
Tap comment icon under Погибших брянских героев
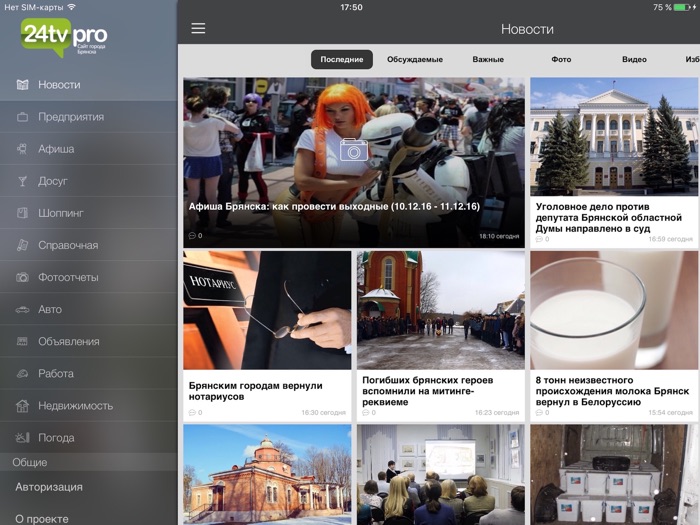coord(366,412)
